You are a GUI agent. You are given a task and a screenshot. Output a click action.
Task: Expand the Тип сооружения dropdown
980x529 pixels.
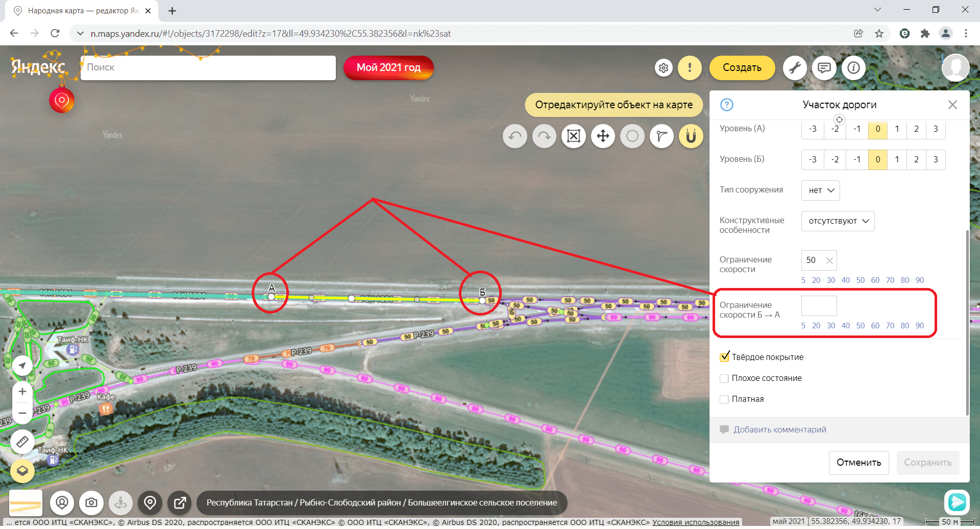click(820, 190)
